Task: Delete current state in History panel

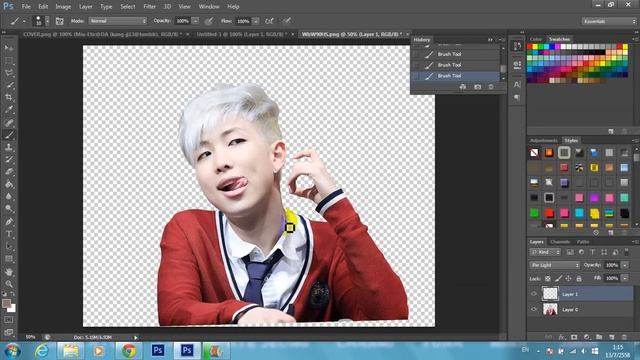Action: tap(491, 87)
